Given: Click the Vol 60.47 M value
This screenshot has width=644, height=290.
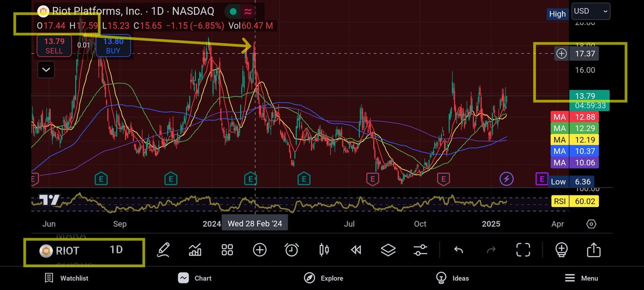Looking at the screenshot, I should (x=251, y=25).
